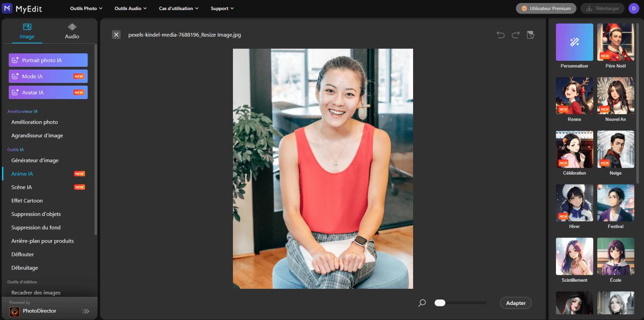This screenshot has width=644, height=320.
Task: Choose the Célébration style thumbnail
Action: pos(575,149)
